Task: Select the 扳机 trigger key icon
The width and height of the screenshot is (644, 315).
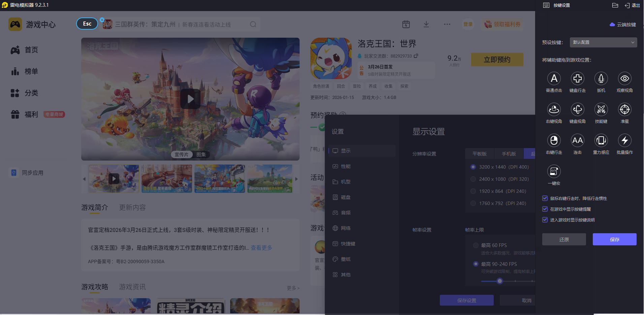Action: (x=601, y=78)
